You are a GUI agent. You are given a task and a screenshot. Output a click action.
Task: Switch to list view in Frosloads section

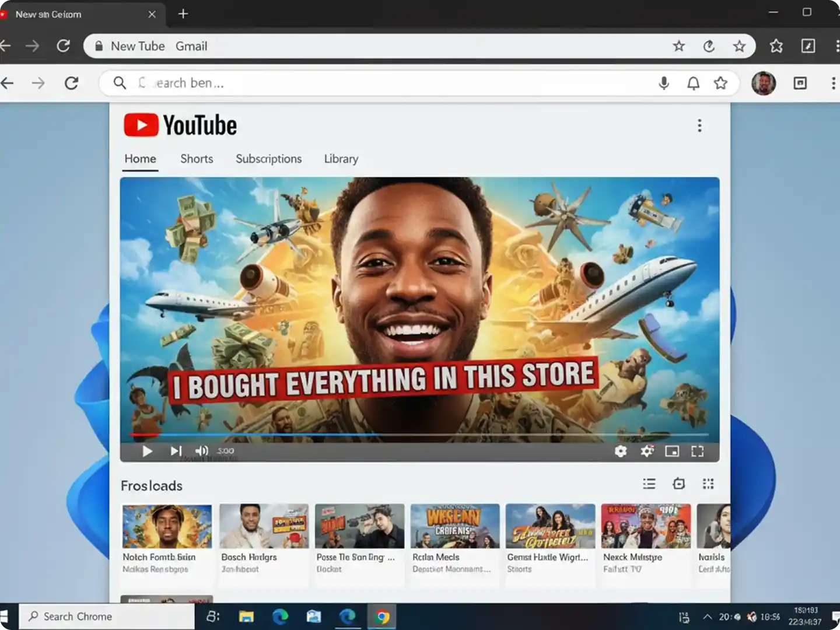click(x=649, y=484)
